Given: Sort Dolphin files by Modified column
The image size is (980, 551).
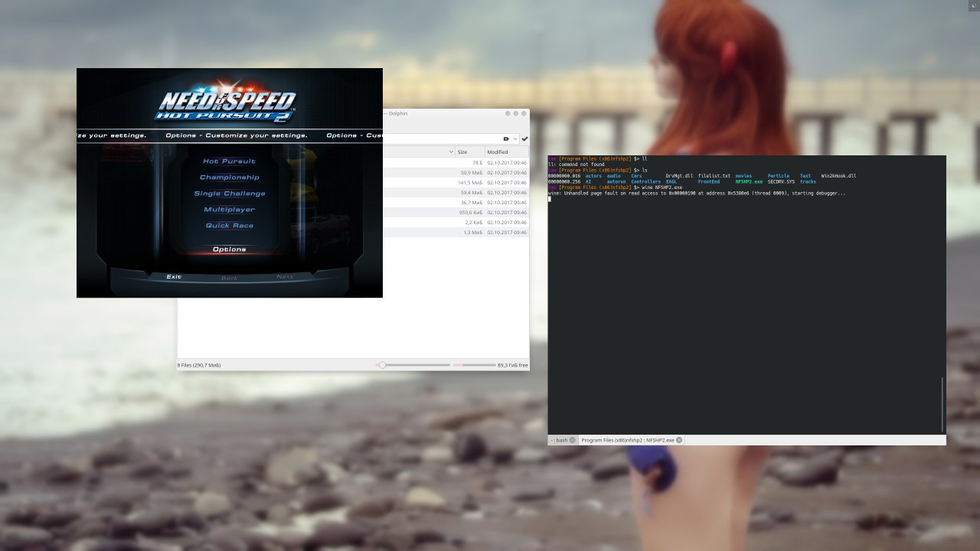Looking at the screenshot, I should pyautogui.click(x=507, y=152).
